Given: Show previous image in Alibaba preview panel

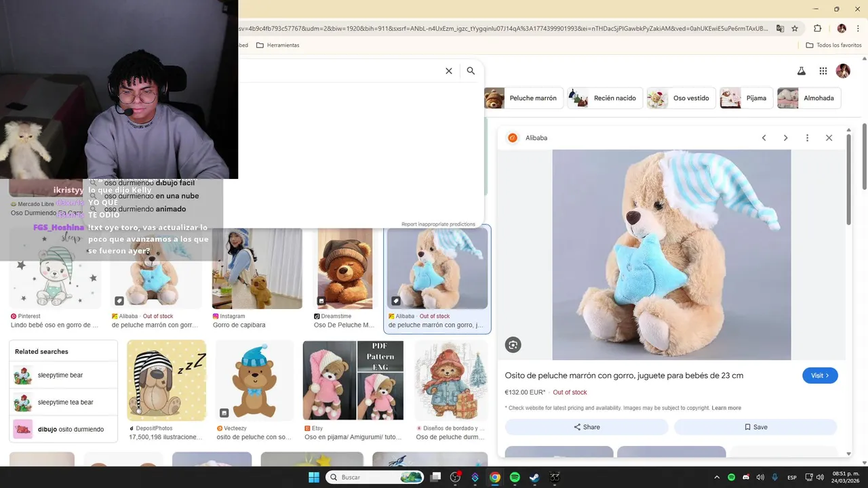Looking at the screenshot, I should click(764, 138).
